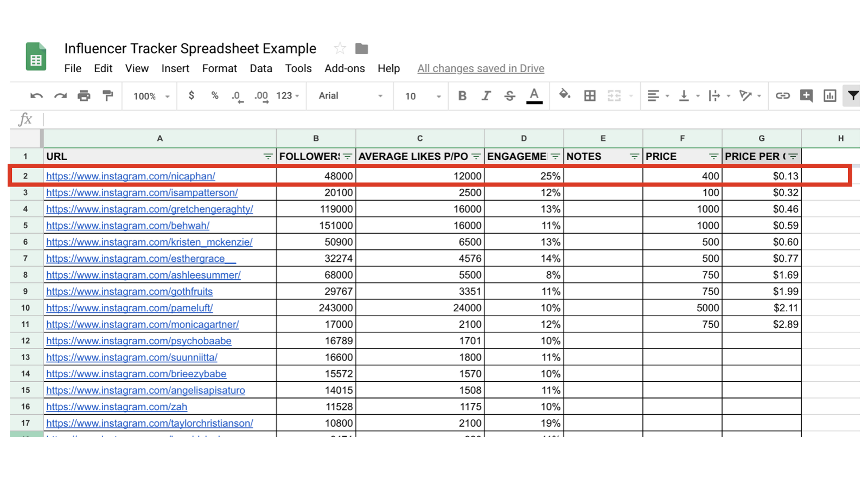Viewport: 868px width, 482px height.
Task: Toggle italic formatting
Action: 486,96
